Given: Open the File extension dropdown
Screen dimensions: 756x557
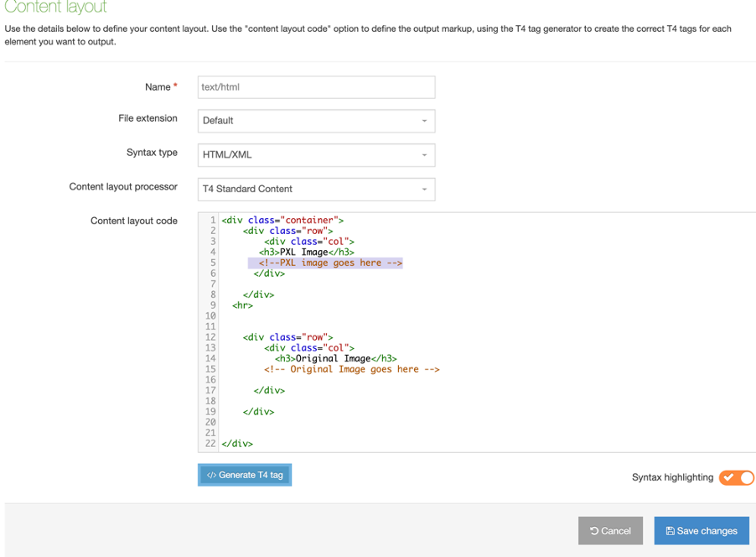Looking at the screenshot, I should [316, 121].
